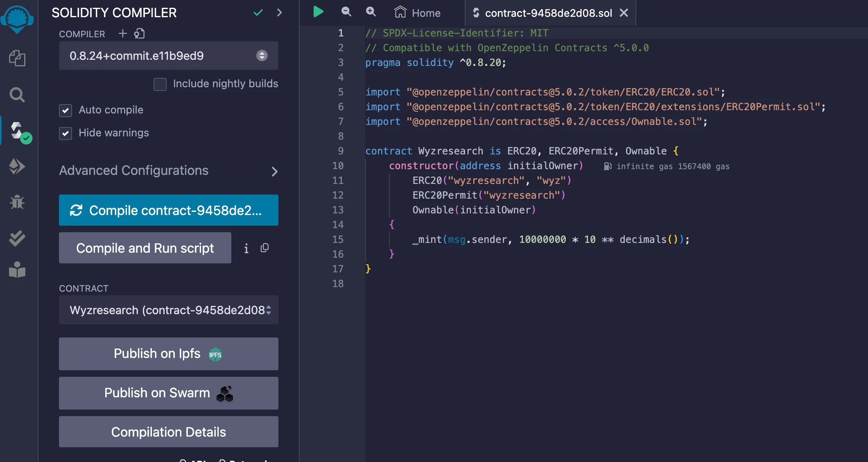Viewport: 868px width, 462px height.
Task: Click the info icon next to Run script
Action: click(246, 248)
